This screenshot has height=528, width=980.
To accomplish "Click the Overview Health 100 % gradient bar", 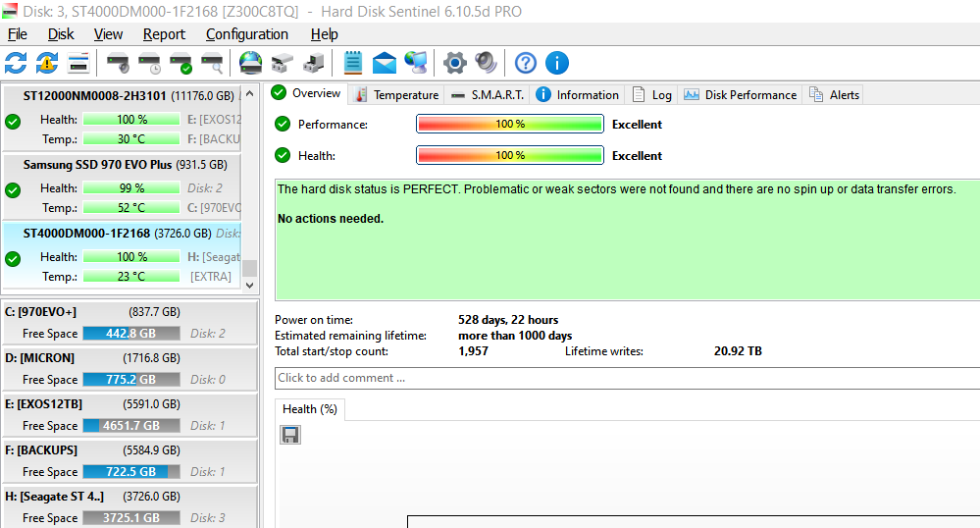I will pos(510,155).
